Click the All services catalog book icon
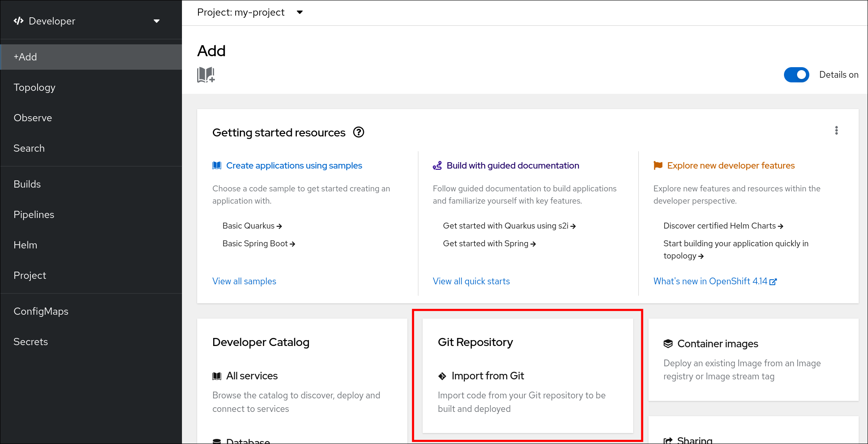This screenshot has height=444, width=868. (217, 376)
